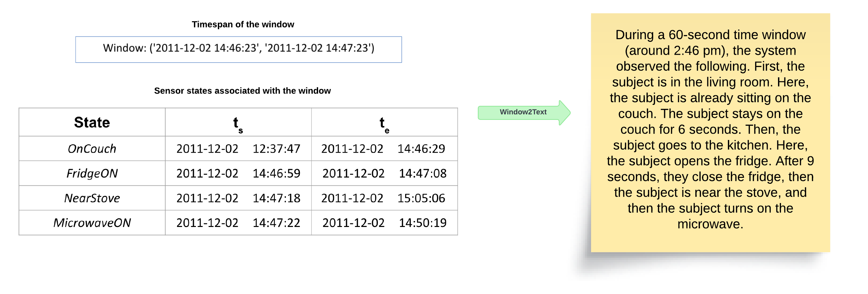This screenshot has width=868, height=294.
Task: Select the FridgeON state cell
Action: [x=92, y=173]
